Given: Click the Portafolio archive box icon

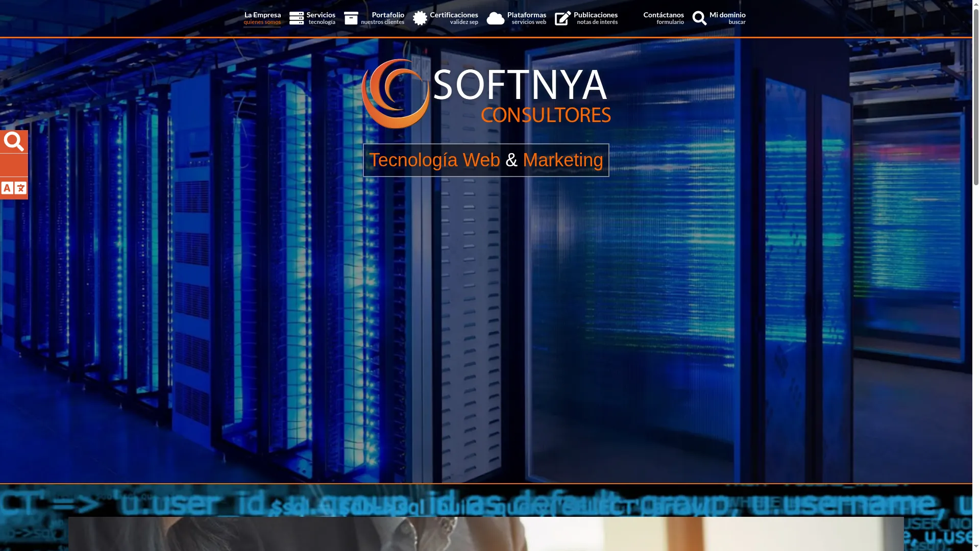Looking at the screenshot, I should tap(351, 18).
